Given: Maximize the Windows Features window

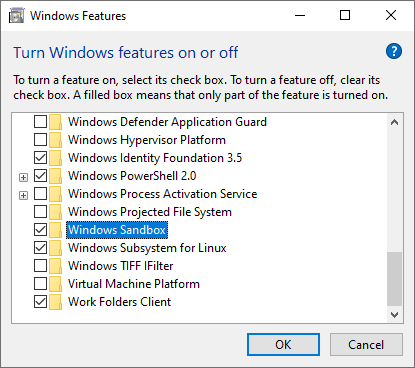Looking at the screenshot, I should [345, 15].
